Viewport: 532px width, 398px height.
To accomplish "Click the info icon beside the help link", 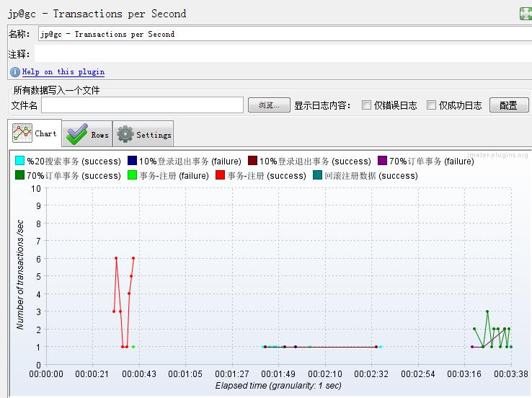I will coord(14,72).
